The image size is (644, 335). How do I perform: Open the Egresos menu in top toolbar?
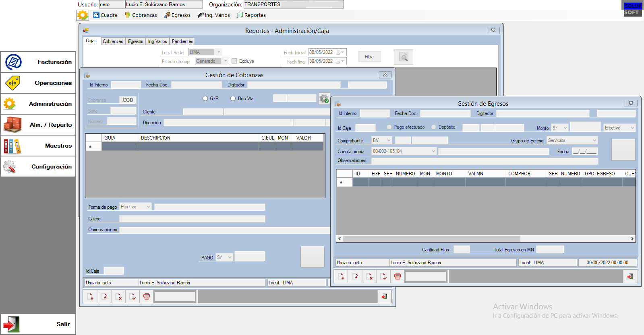coord(177,15)
